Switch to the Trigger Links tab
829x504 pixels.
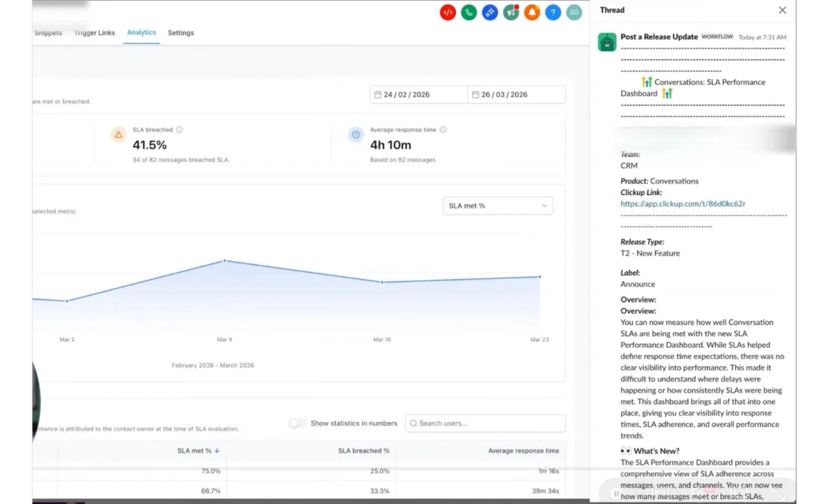point(95,33)
